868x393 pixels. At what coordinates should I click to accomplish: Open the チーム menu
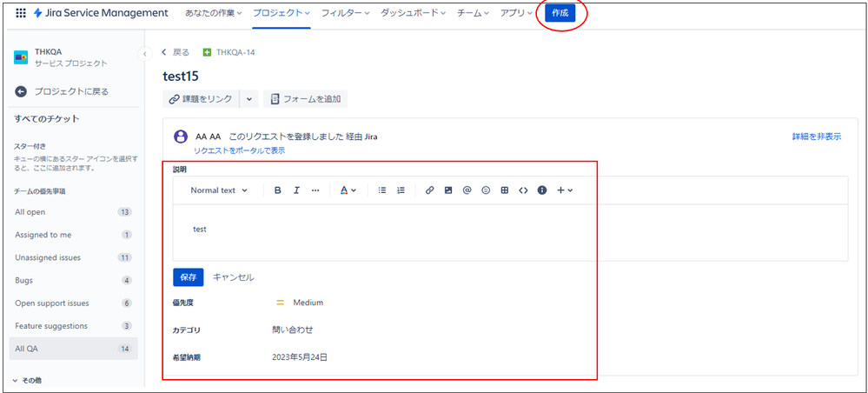tap(473, 13)
